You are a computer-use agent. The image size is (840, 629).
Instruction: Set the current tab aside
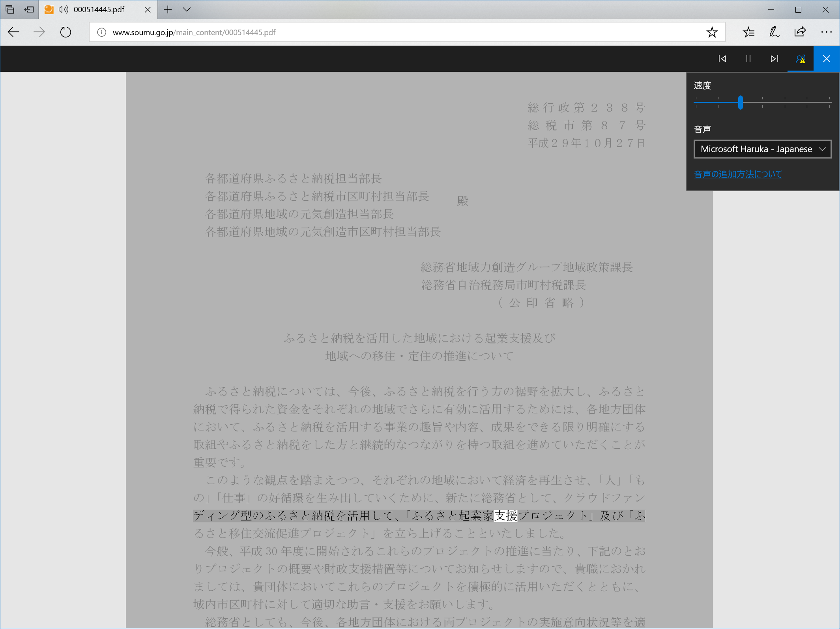click(29, 9)
